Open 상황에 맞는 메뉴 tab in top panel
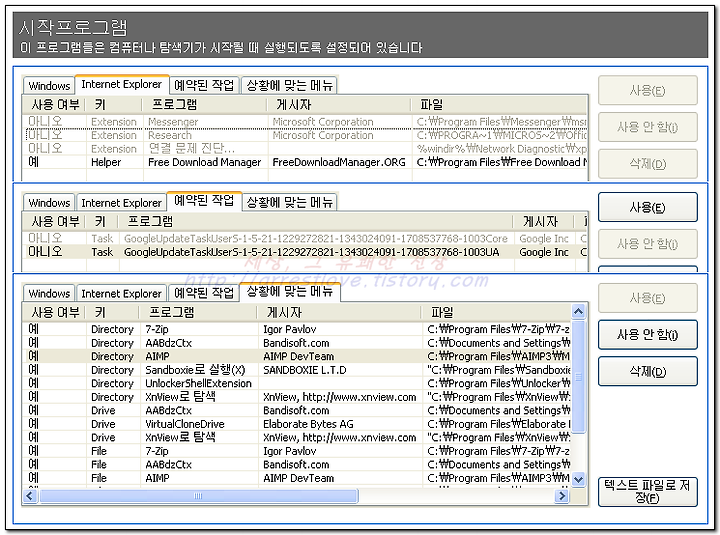 (x=289, y=85)
